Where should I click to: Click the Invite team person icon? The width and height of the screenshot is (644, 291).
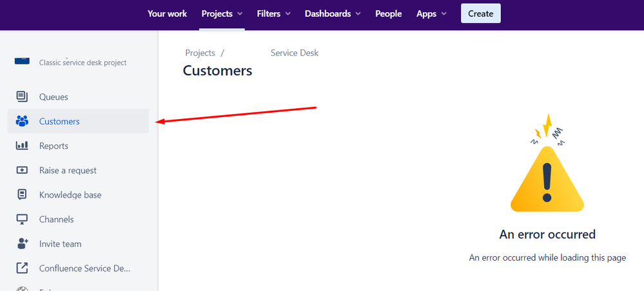[22, 243]
